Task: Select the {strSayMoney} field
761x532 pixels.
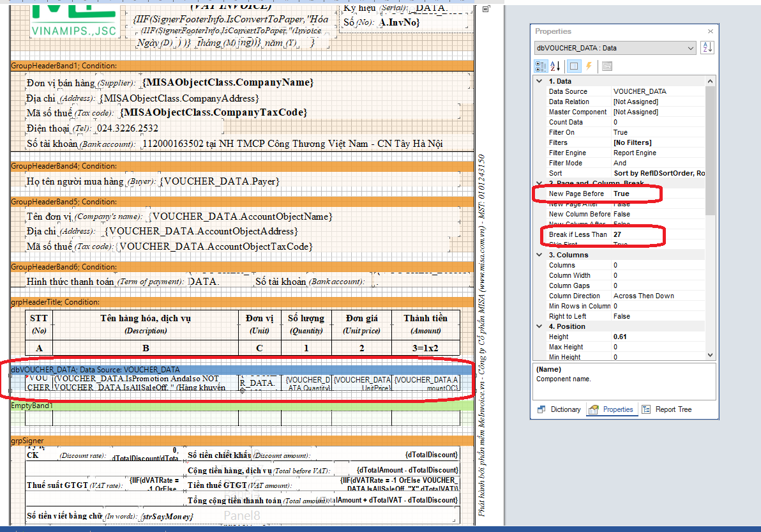Action: point(167,517)
